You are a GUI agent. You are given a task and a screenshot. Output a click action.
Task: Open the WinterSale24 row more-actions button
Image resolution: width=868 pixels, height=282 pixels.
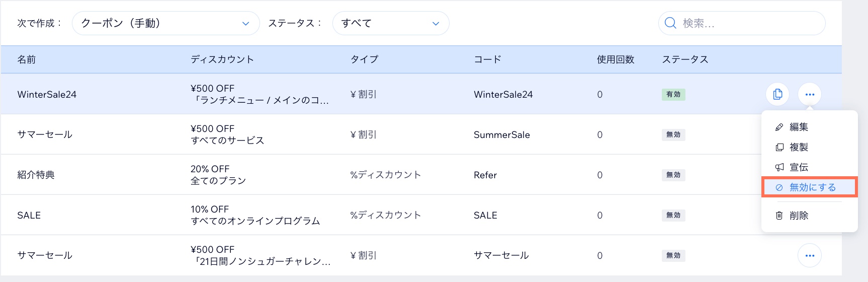tap(810, 94)
